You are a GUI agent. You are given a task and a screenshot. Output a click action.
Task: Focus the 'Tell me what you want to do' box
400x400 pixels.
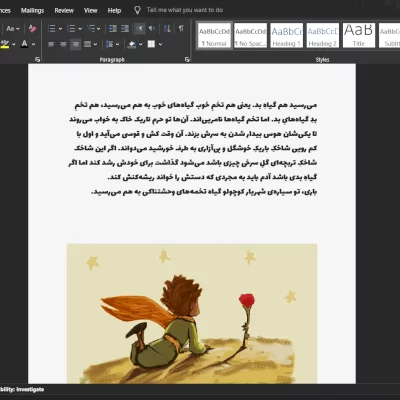pyautogui.click(x=185, y=10)
